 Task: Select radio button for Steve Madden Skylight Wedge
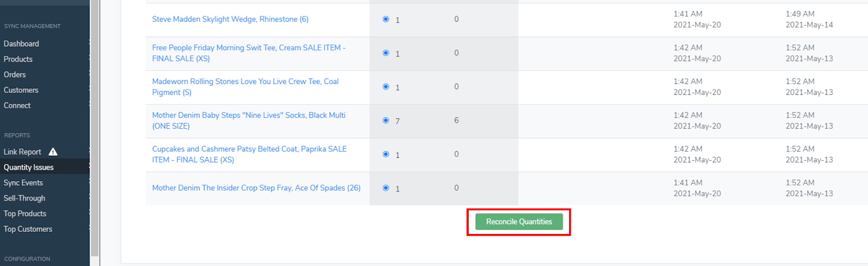click(386, 19)
